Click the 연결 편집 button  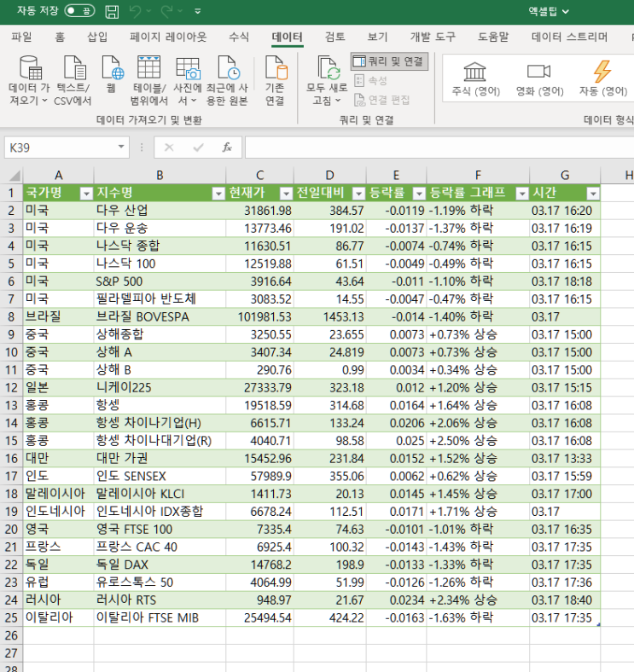point(381,100)
